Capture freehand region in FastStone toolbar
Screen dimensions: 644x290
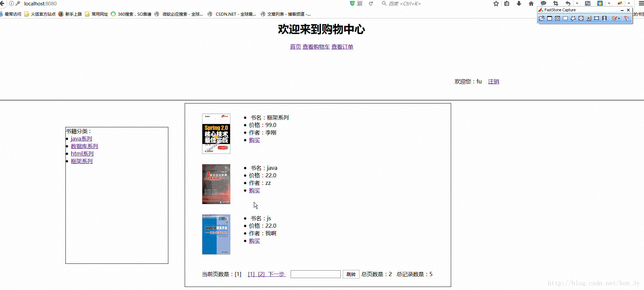573,18
